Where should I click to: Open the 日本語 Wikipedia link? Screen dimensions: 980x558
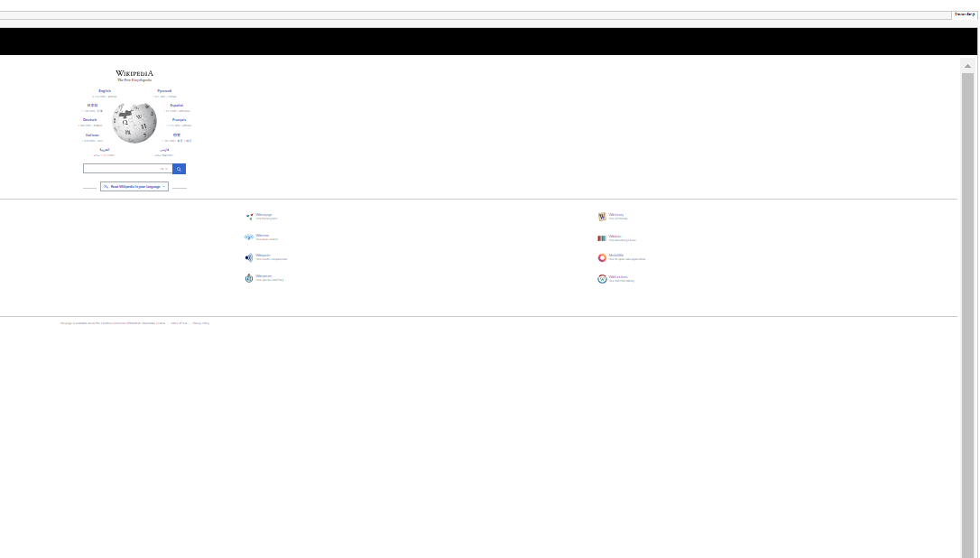click(x=92, y=106)
